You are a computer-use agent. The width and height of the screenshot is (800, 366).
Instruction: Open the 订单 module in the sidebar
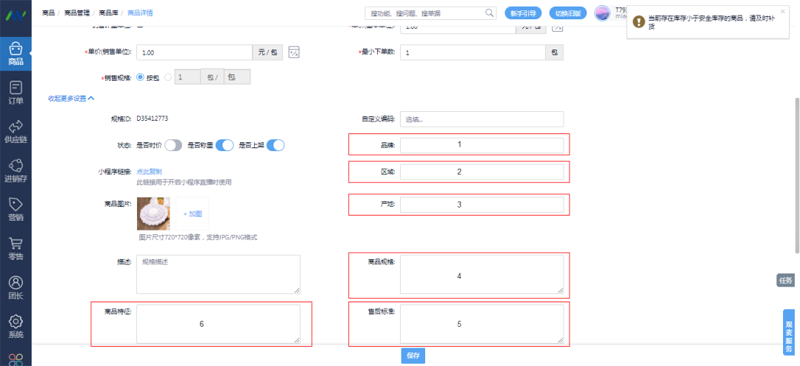tap(15, 93)
